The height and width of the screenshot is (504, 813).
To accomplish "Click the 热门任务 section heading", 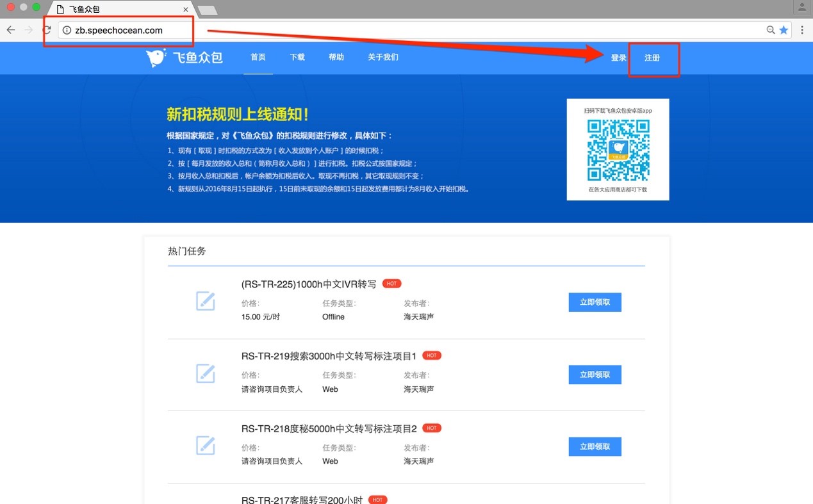I will pyautogui.click(x=187, y=251).
